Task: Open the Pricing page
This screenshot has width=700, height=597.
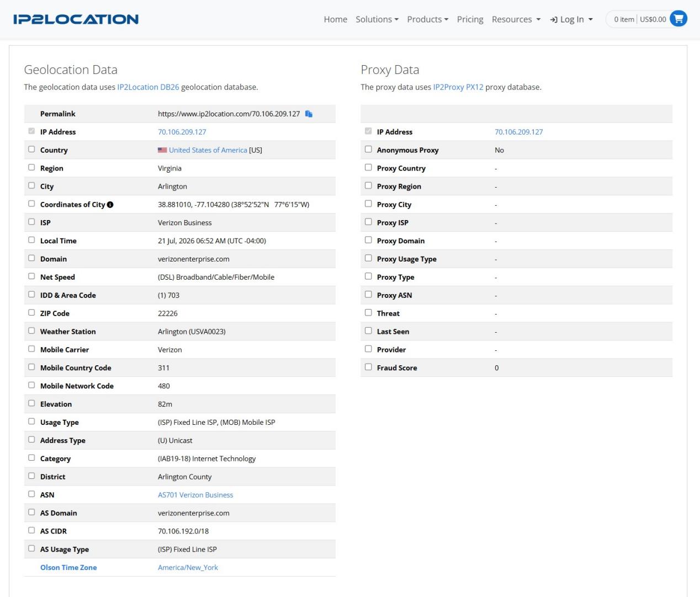Action: point(470,19)
